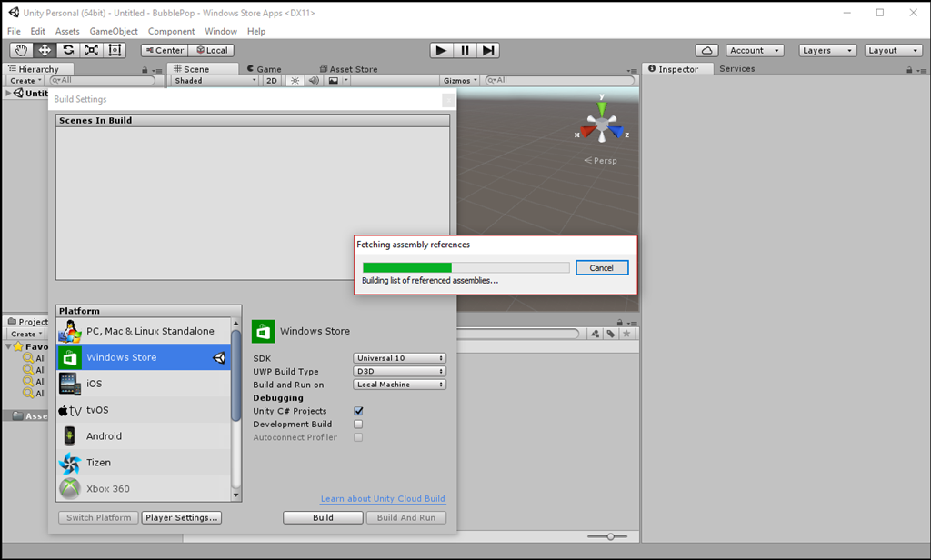Open Player Settings
The image size is (931, 560).
[182, 518]
